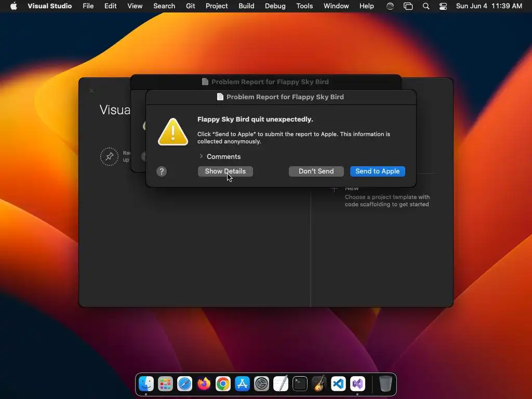Open the Search menu
Screen dimensions: 532x399
point(164,6)
